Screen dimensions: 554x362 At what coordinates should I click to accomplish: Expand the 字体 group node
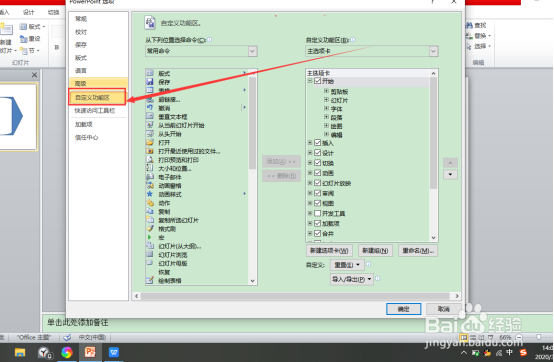coord(326,108)
